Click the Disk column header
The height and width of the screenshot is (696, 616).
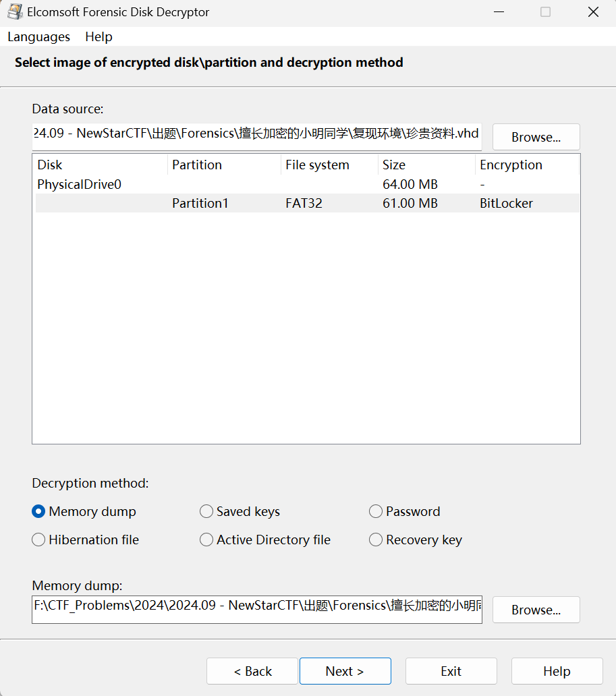pyautogui.click(x=100, y=165)
